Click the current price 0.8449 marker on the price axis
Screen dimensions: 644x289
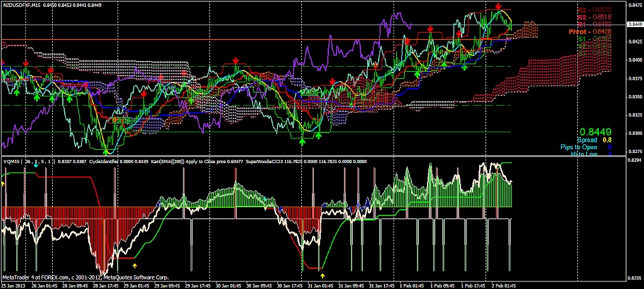coord(634,24)
